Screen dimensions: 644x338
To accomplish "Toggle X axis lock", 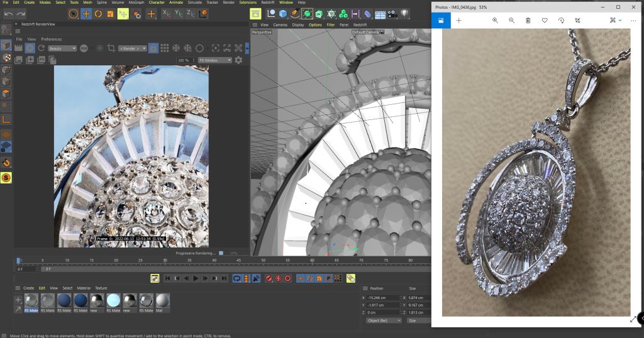I will click(x=166, y=14).
